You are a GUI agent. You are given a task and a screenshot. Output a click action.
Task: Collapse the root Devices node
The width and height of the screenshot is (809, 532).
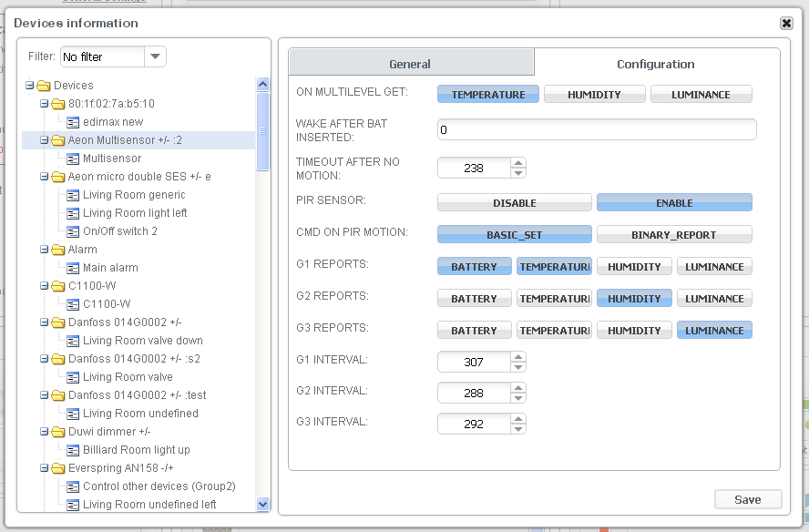coord(30,86)
